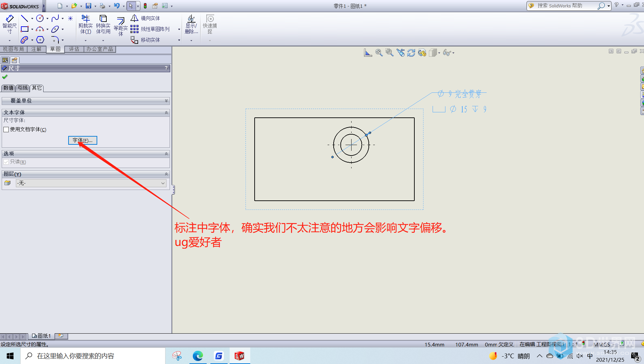Activate Convert Entities (转换实体引用) tool
The width and height of the screenshot is (644, 364).
(103, 24)
